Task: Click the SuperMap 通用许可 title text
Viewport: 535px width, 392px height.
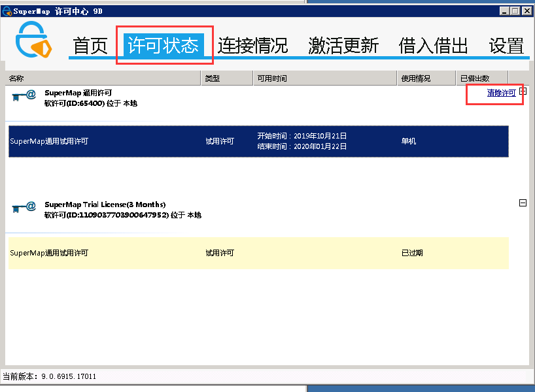Action: pyautogui.click(x=78, y=93)
